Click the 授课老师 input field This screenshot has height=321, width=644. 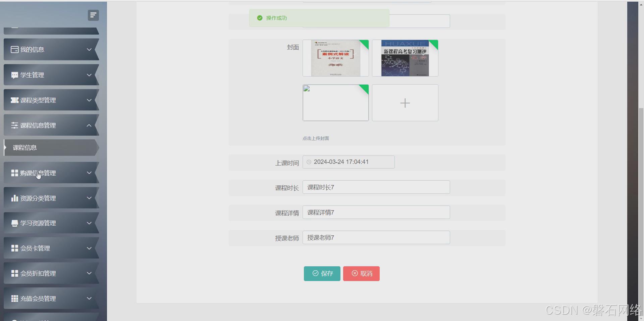pyautogui.click(x=376, y=237)
